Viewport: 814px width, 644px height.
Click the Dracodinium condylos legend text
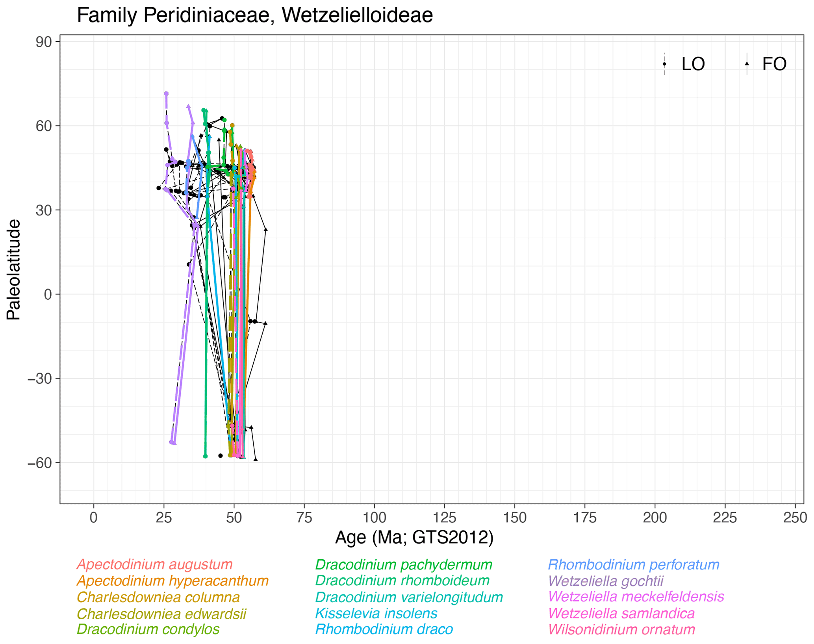(x=148, y=629)
